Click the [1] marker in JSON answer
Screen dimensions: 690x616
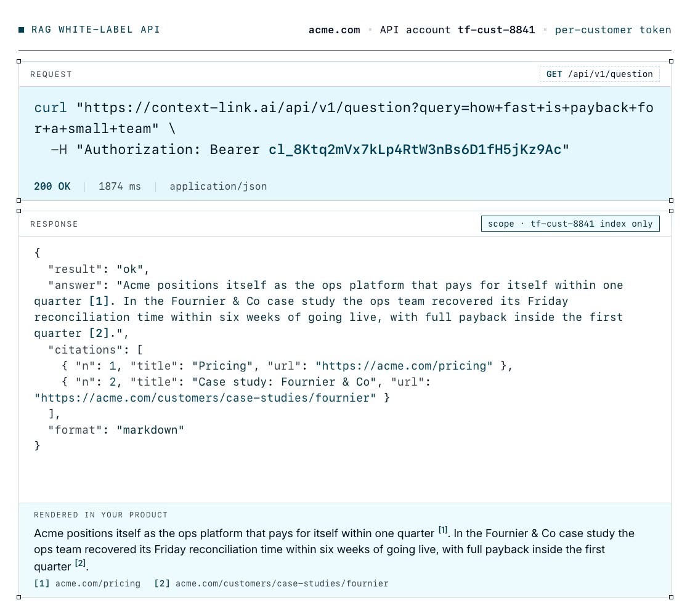click(x=99, y=301)
